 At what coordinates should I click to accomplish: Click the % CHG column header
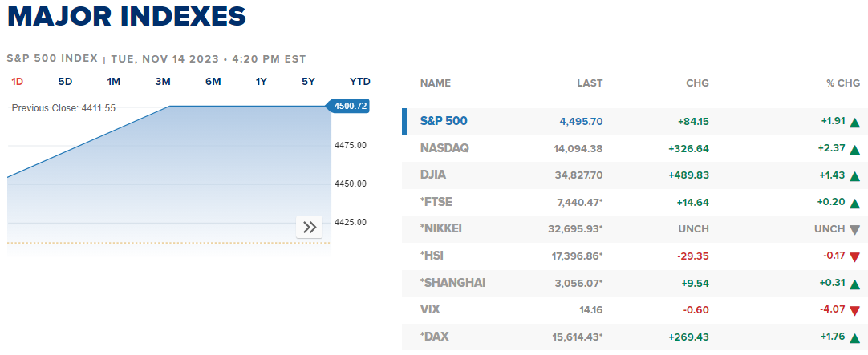click(843, 83)
